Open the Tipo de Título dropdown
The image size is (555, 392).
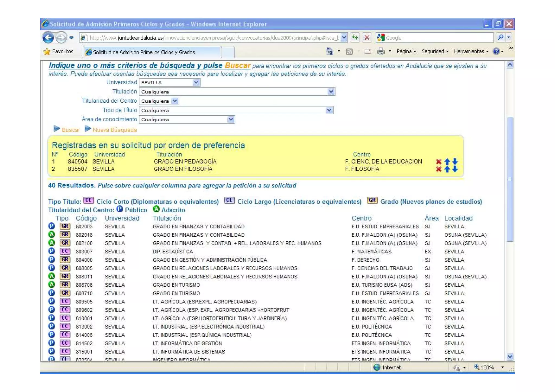pos(329,110)
